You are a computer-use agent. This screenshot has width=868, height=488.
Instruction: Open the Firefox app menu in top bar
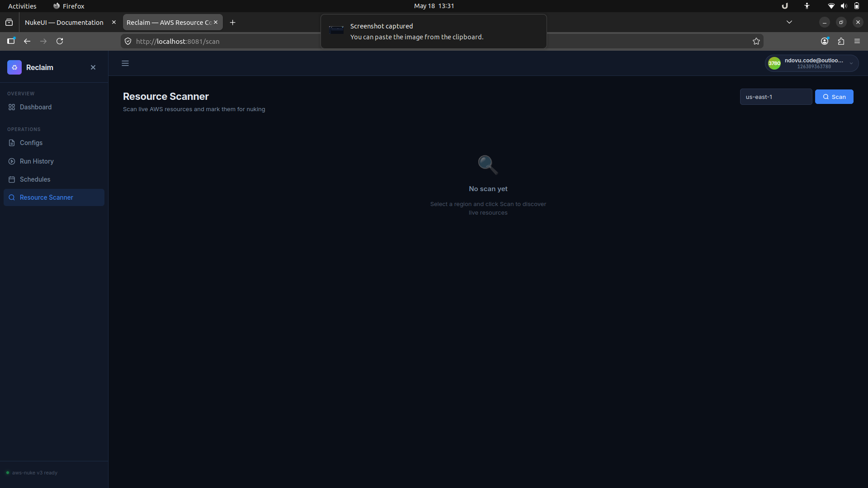pos(69,6)
